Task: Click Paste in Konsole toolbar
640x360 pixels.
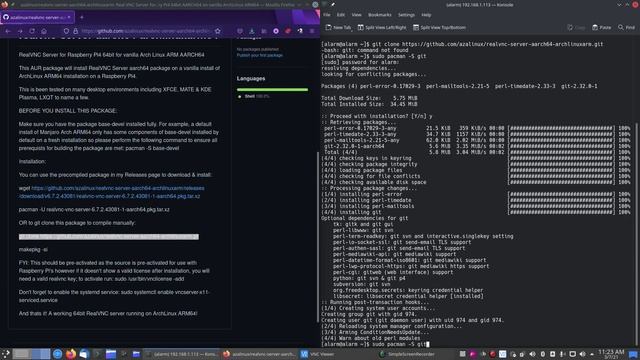Action: (x=602, y=27)
